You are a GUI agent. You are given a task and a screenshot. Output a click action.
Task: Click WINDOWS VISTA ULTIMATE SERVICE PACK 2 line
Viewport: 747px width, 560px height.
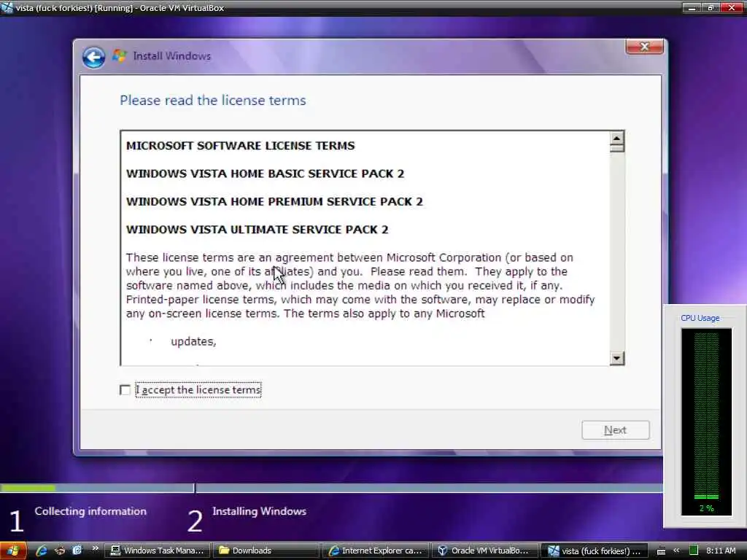[x=258, y=230]
